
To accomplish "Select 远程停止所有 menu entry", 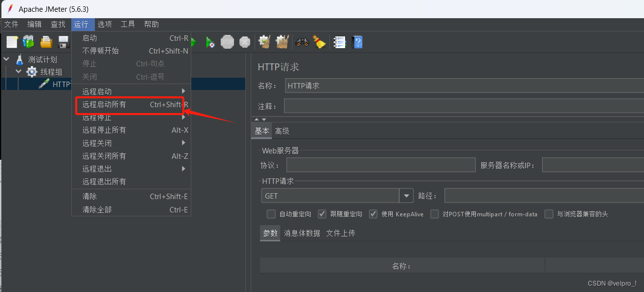I will (x=131, y=130).
